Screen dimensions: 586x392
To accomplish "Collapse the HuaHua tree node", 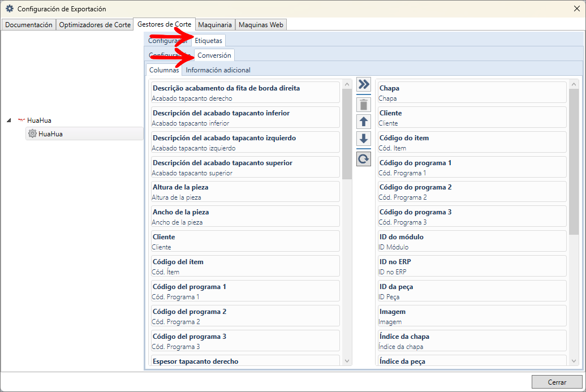I will (9, 120).
